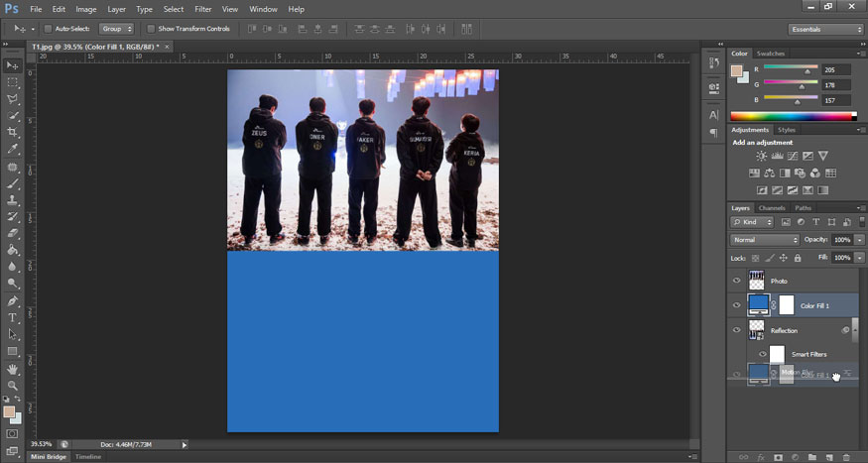Select the Horizontal Type tool
Viewport: 868px width, 463px height.
(x=13, y=317)
